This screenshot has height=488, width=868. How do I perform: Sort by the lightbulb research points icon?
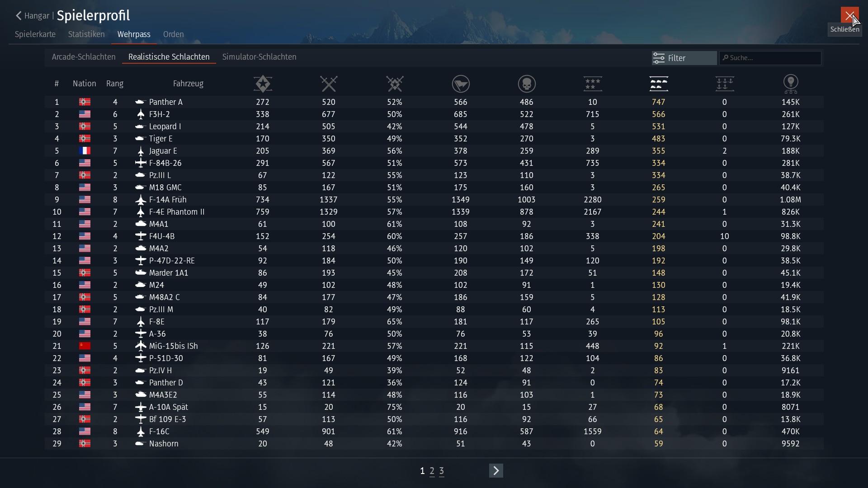pos(791,84)
